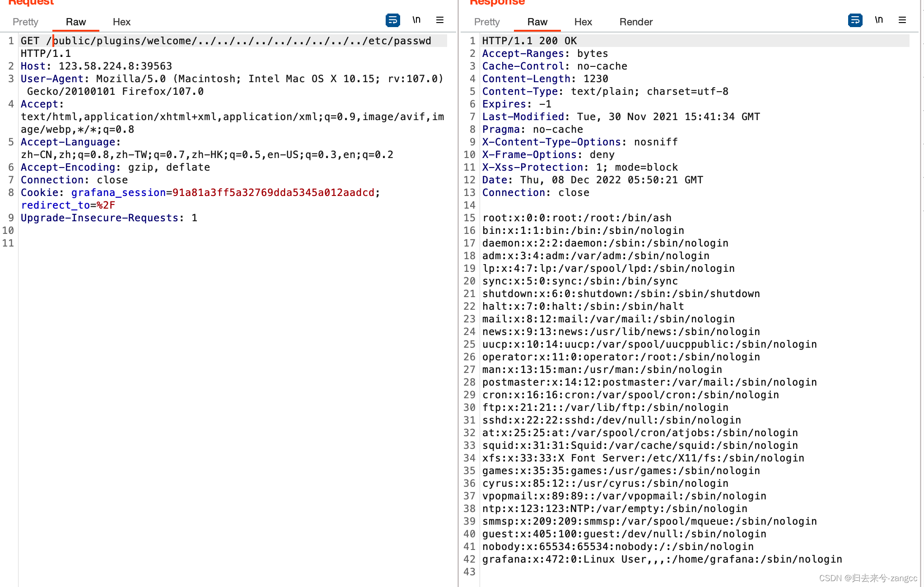Click Accept-Language header name
The width and height of the screenshot is (924, 587).
[68, 142]
